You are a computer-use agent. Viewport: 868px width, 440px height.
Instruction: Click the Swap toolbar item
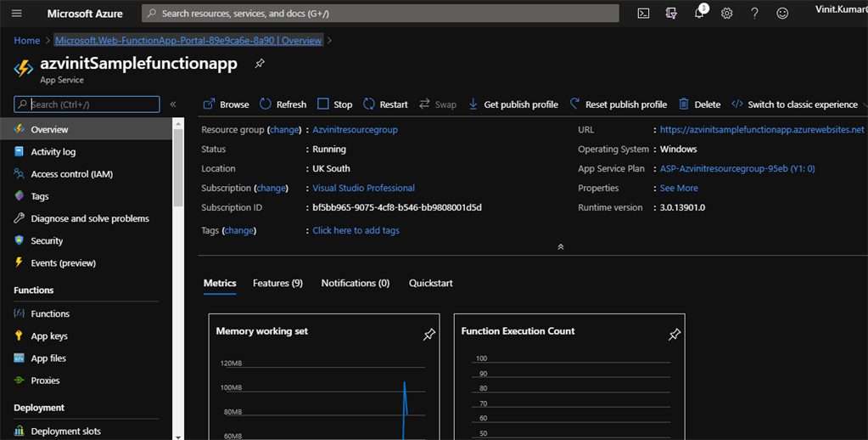tap(437, 104)
